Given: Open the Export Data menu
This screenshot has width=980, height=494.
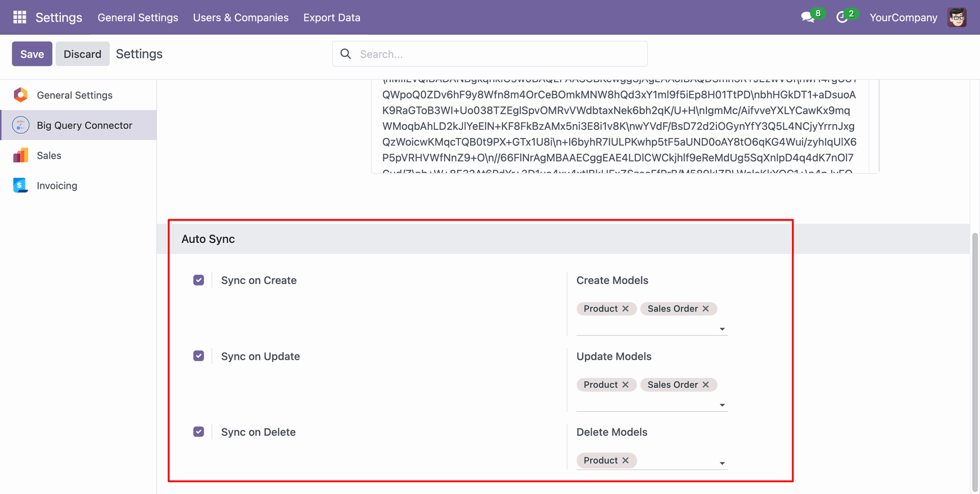Looking at the screenshot, I should pos(332,17).
